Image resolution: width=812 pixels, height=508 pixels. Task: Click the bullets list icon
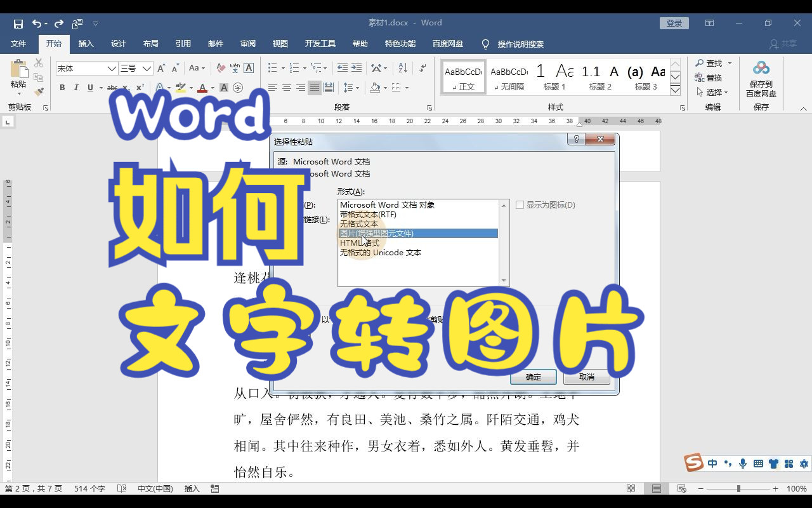pos(273,68)
